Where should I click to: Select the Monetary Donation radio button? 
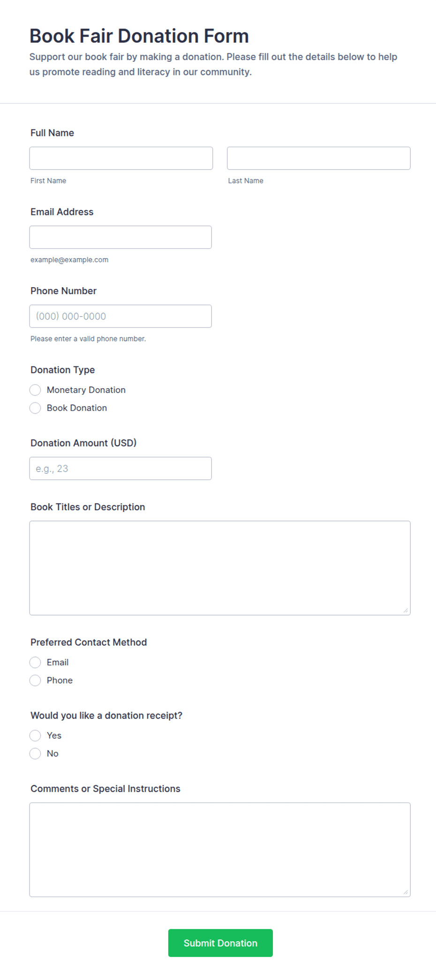(35, 390)
